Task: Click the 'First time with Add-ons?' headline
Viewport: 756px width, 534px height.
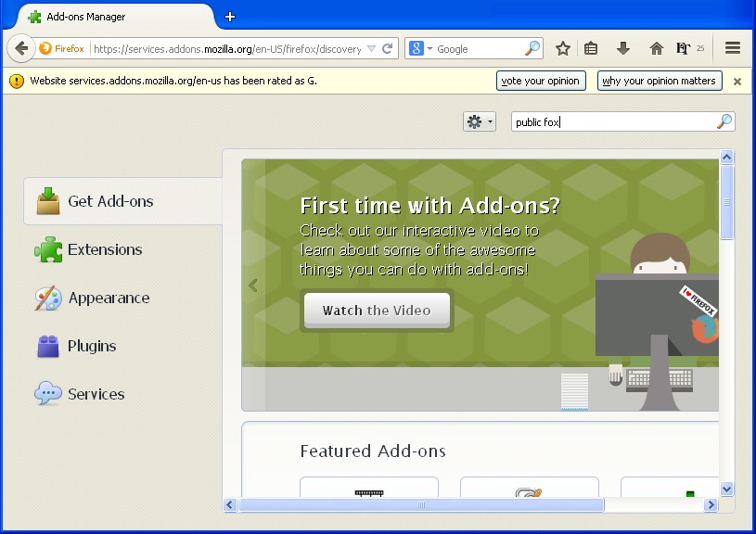Action: pyautogui.click(x=430, y=206)
